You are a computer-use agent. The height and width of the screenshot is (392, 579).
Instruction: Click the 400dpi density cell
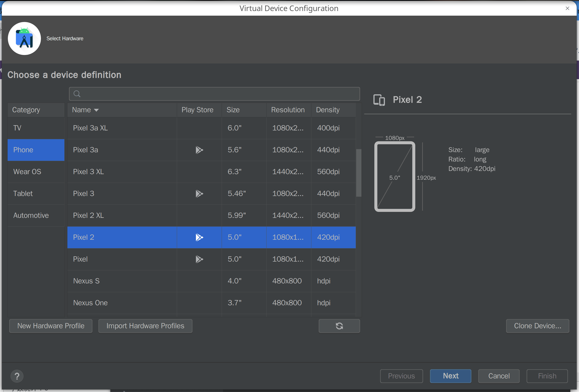click(x=334, y=128)
